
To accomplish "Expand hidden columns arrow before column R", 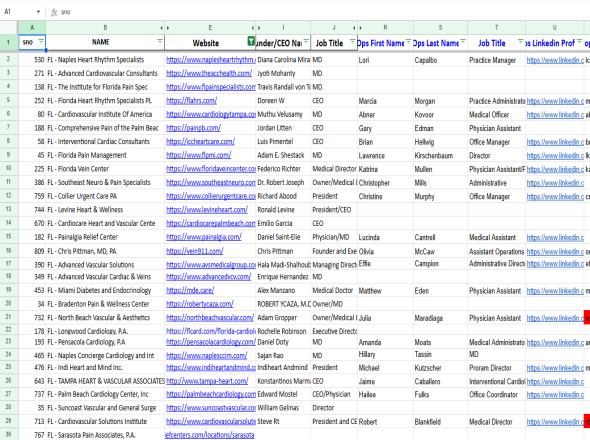I will tap(360, 28).
